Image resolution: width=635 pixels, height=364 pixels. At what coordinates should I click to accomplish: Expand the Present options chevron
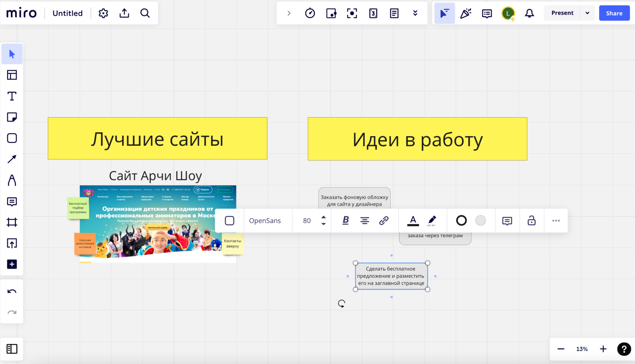(x=587, y=12)
